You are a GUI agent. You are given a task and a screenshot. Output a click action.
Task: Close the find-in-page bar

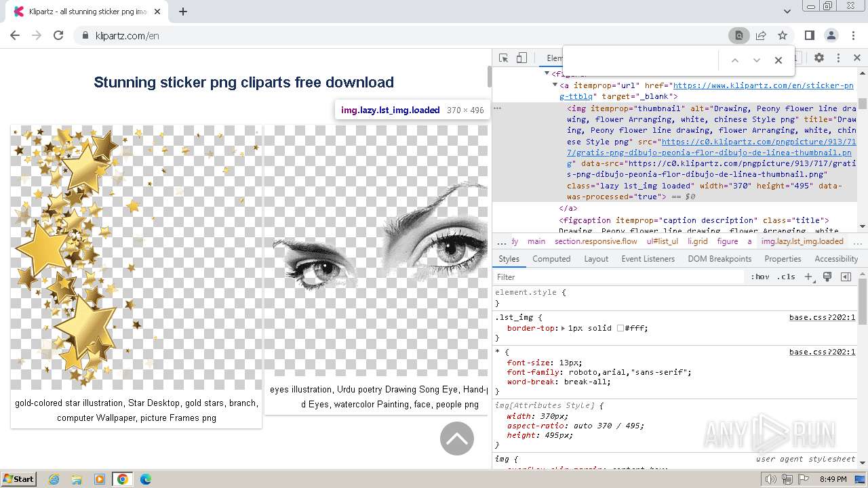point(778,60)
